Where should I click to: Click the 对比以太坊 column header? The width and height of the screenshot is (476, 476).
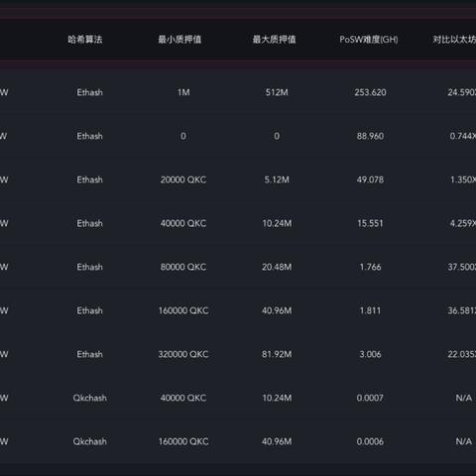[454, 40]
